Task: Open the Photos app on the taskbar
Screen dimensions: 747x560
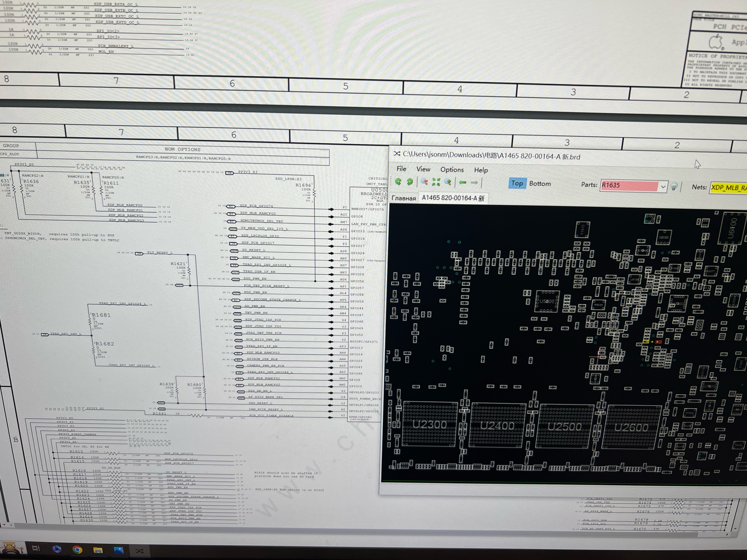Action: 119,550
